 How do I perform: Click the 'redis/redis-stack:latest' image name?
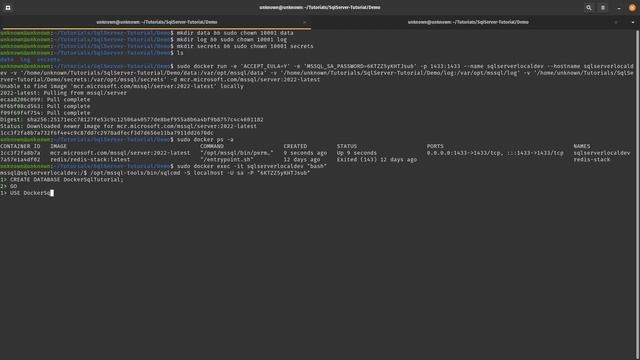(90, 160)
